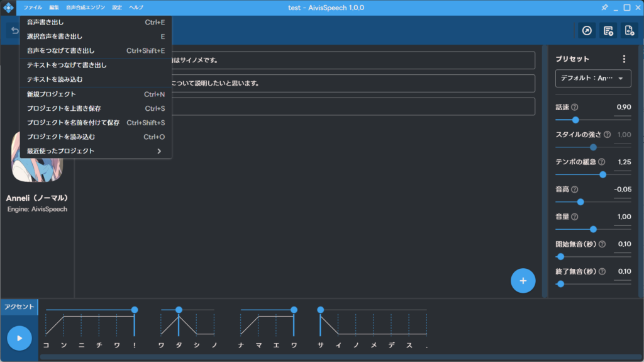
Task: Click 音高 value field -0.05
Action: coord(623,189)
